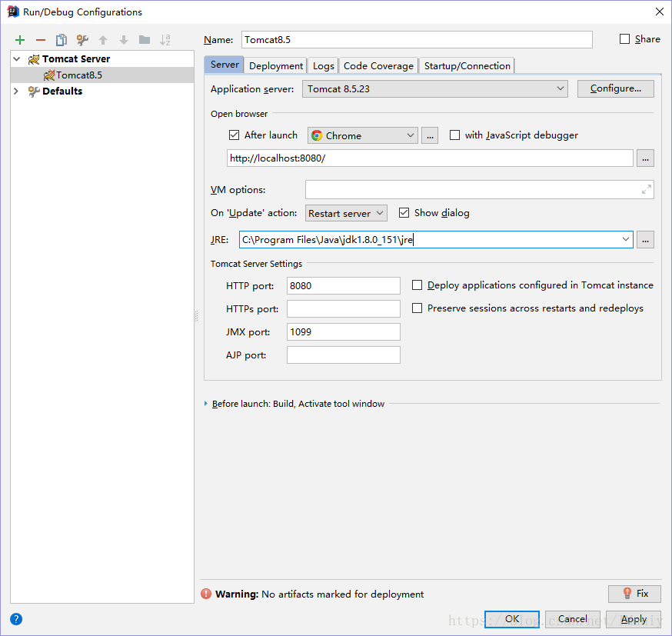The image size is (672, 636).
Task: Edit defaults wrench icon in toolbar
Action: point(82,40)
